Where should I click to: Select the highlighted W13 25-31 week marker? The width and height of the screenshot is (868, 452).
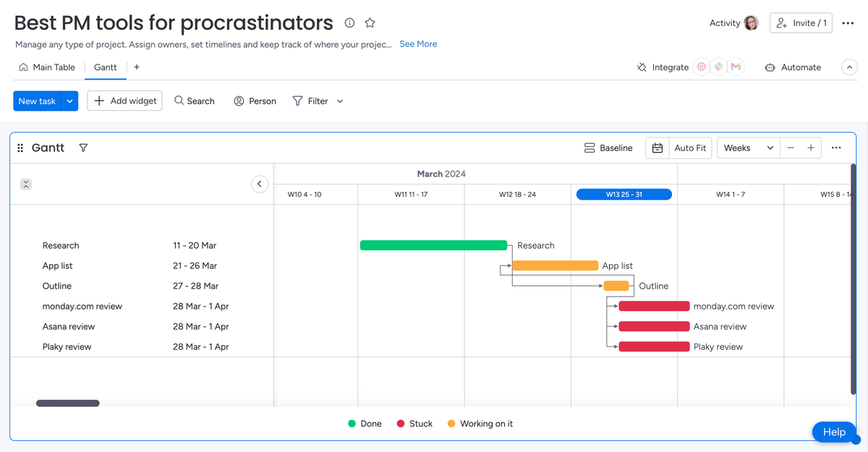point(624,194)
